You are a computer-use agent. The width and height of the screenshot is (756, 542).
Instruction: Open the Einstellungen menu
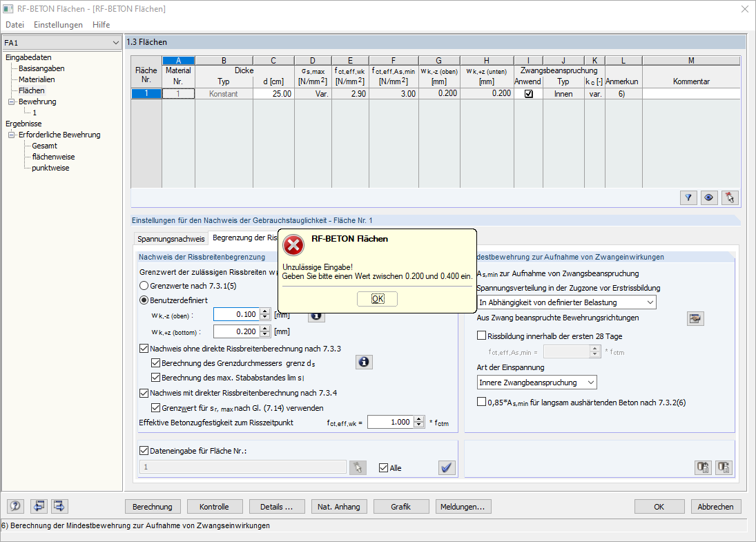[58, 25]
